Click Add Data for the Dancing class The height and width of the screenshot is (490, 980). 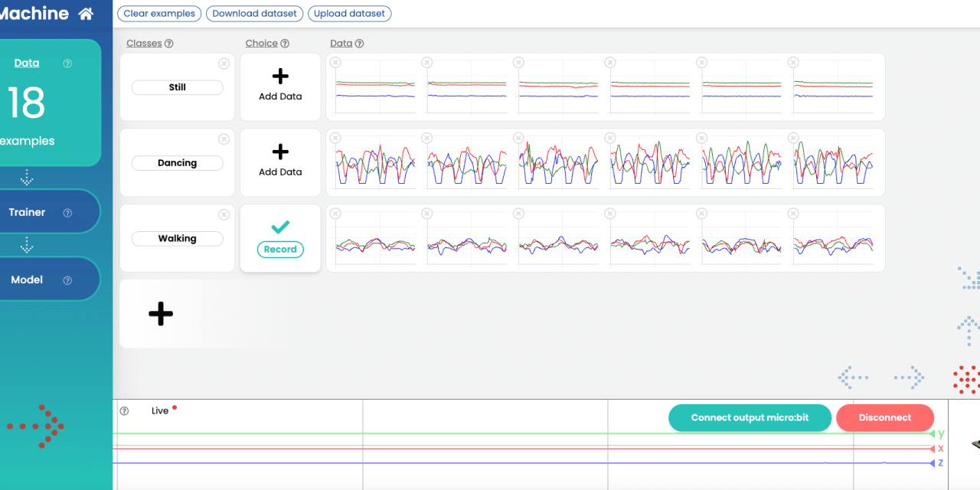tap(280, 162)
